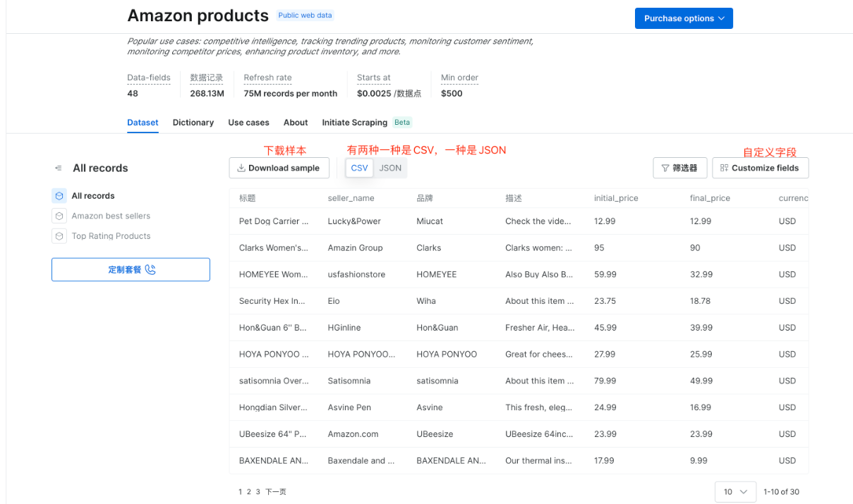Image resolution: width=853 pixels, height=504 pixels.
Task: Go to page 1 of records
Action: tap(241, 492)
